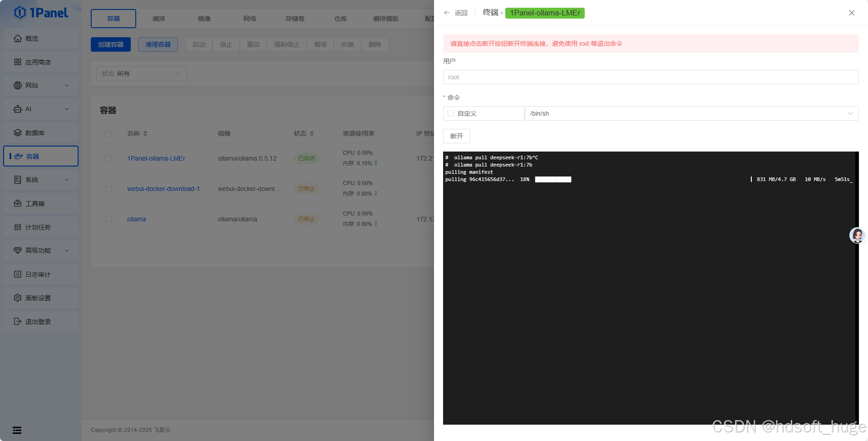The width and height of the screenshot is (868, 441).
Task: Click the Toolbox briefcase icon
Action: (18, 203)
